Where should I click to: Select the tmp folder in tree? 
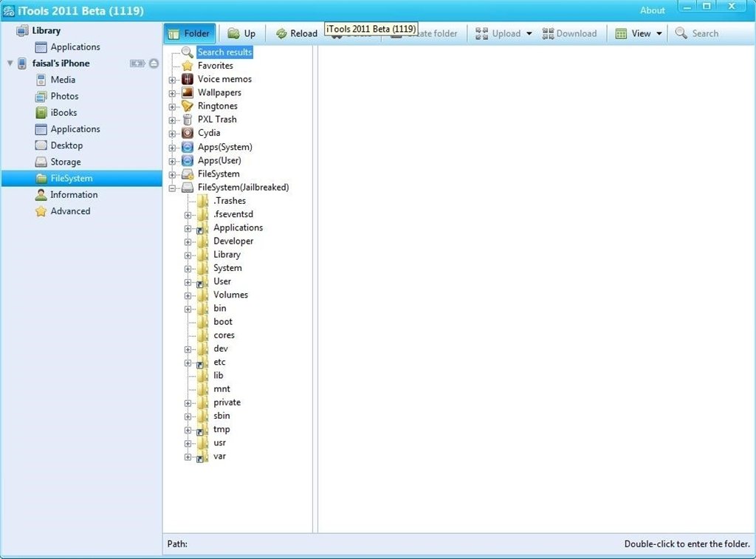point(221,429)
